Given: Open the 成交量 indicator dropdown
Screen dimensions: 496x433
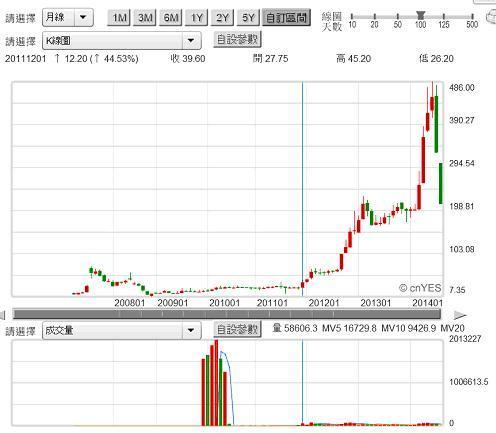Looking at the screenshot, I should click(x=122, y=330).
